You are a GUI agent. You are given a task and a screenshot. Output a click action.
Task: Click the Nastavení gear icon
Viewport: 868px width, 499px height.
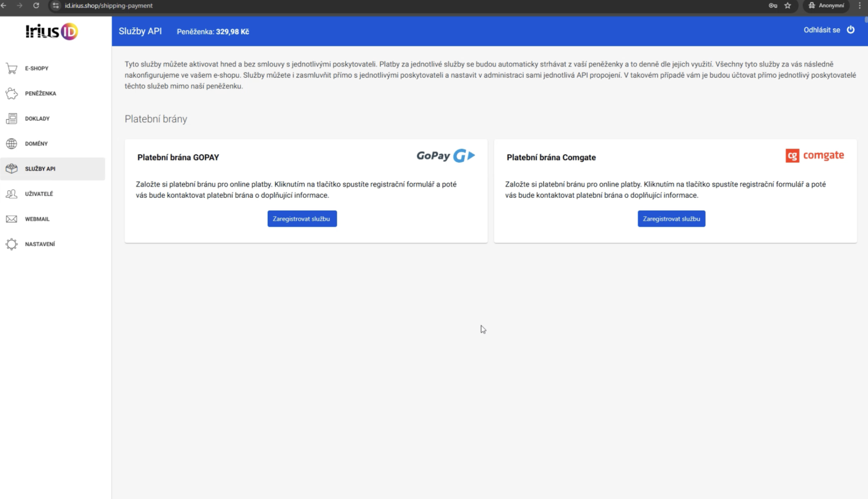(12, 244)
